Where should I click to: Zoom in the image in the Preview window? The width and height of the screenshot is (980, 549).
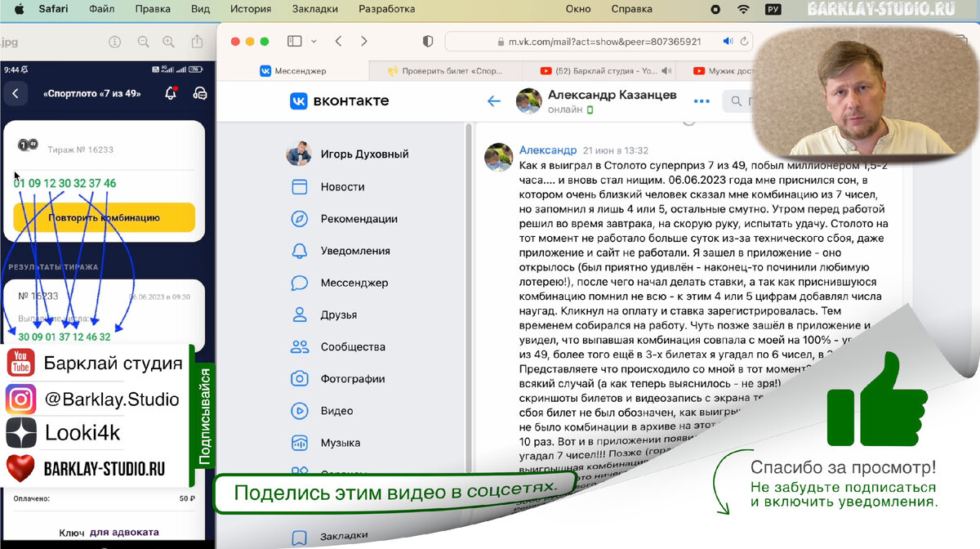[x=168, y=42]
